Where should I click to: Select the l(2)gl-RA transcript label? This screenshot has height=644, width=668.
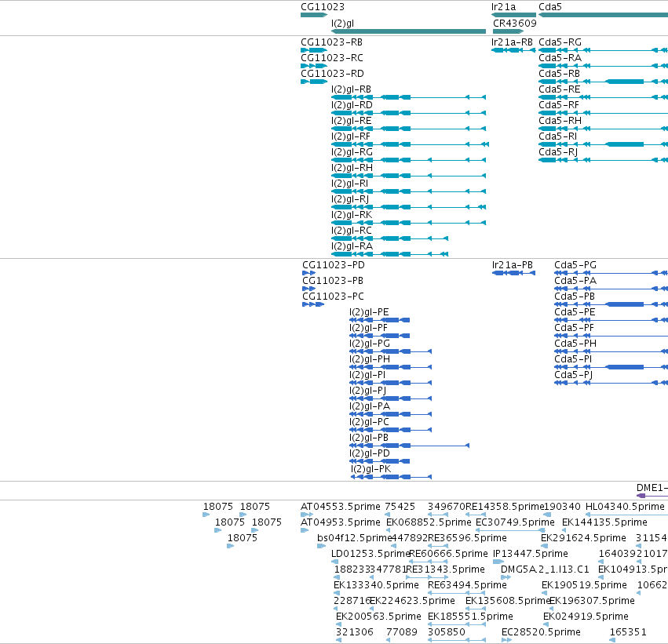tap(352, 246)
